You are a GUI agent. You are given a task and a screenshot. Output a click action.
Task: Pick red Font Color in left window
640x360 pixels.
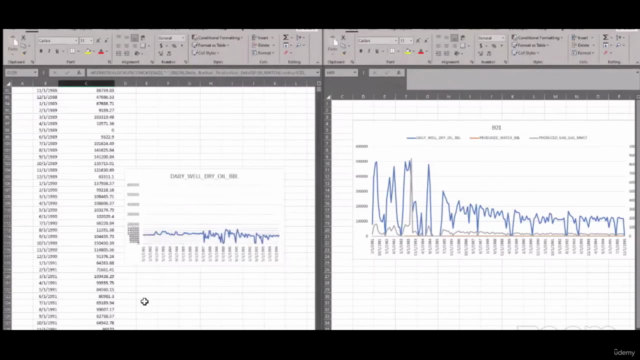[101, 51]
